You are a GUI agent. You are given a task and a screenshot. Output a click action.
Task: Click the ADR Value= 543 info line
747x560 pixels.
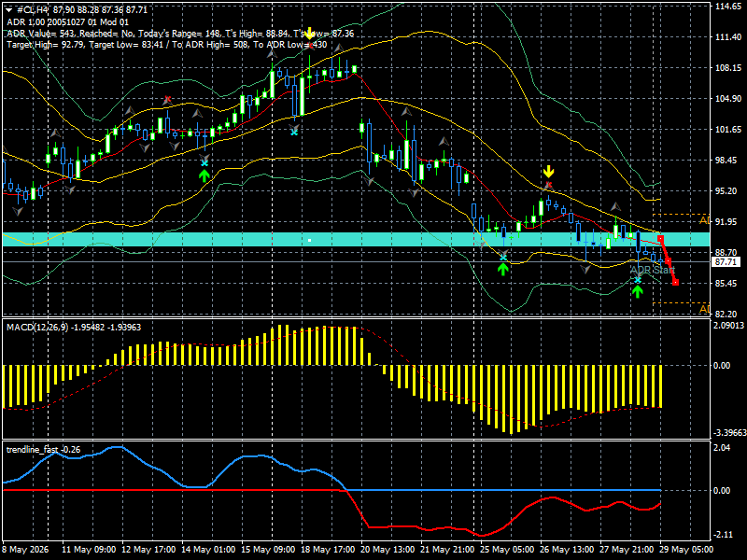(x=180, y=34)
